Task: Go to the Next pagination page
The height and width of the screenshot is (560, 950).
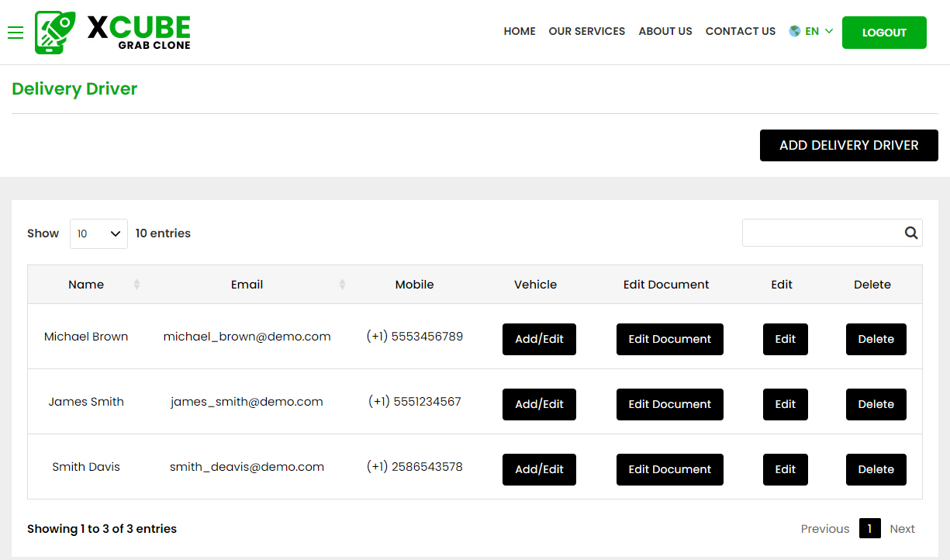Action: [902, 529]
